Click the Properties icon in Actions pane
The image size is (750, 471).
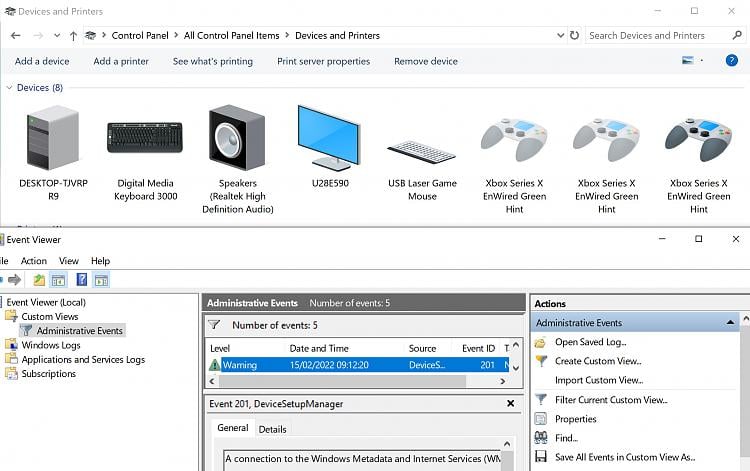coord(540,419)
